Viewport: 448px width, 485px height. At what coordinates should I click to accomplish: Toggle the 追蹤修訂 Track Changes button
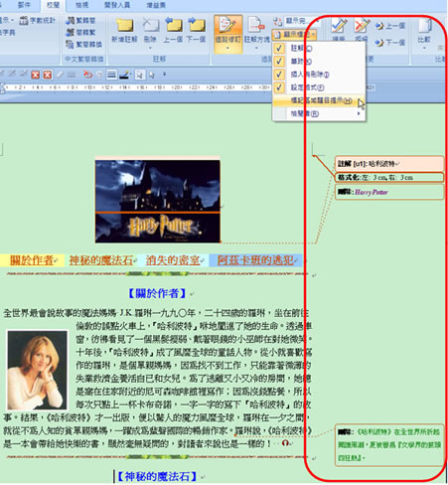coord(228,34)
